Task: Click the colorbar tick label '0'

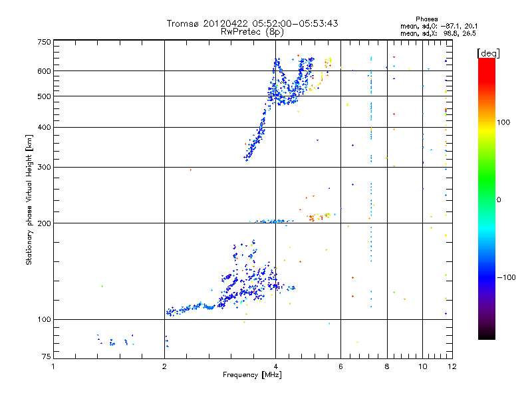Action: click(499, 200)
